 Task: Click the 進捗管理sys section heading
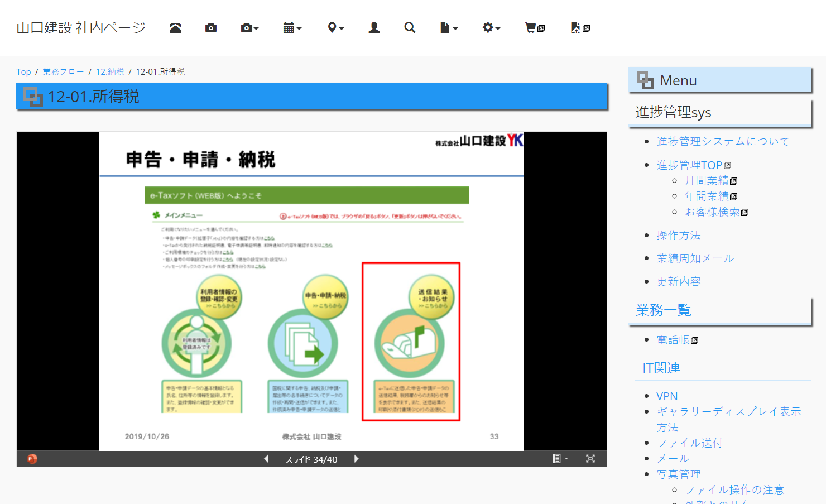[x=673, y=113]
